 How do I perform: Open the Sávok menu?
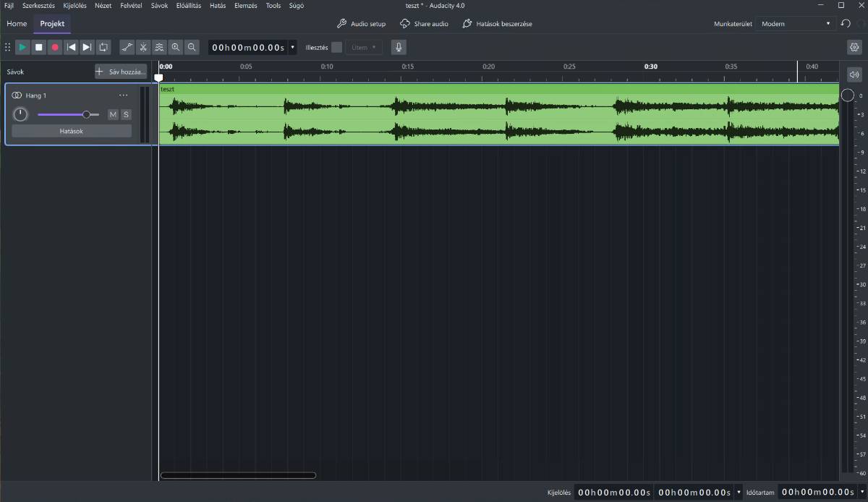pyautogui.click(x=159, y=6)
